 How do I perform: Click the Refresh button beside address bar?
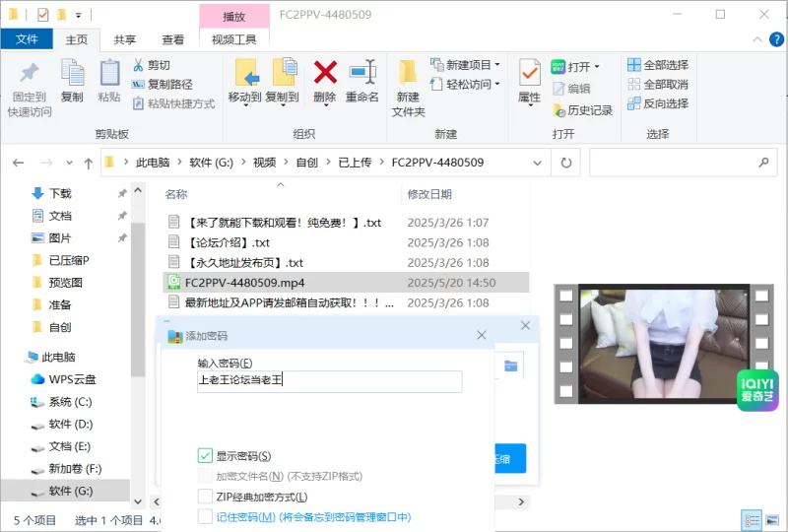[565, 163]
